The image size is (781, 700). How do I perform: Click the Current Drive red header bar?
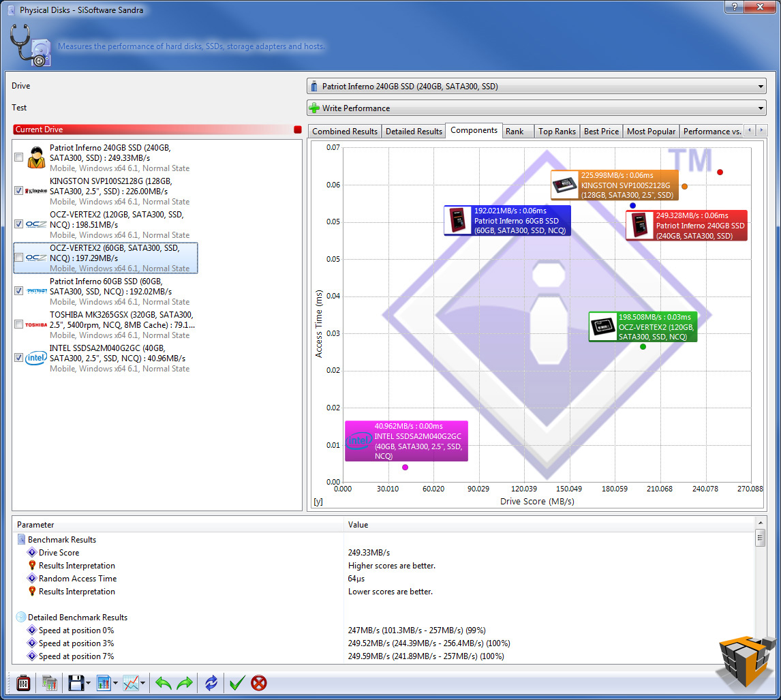157,130
